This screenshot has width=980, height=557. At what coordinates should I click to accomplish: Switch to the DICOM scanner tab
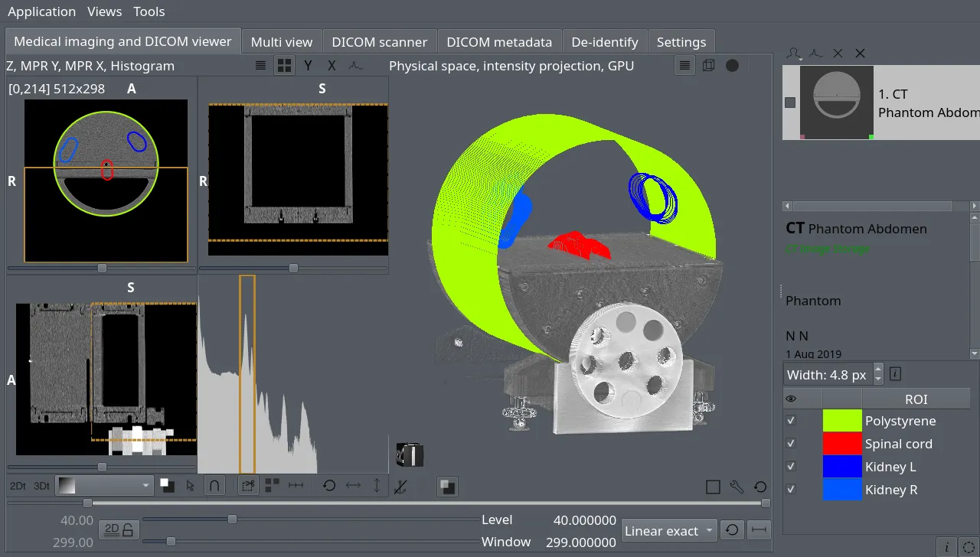380,42
